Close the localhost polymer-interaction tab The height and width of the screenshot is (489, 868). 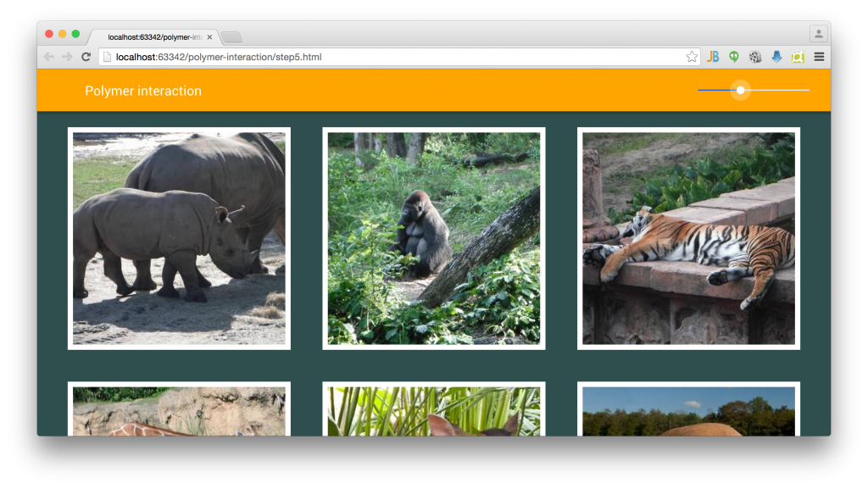(x=209, y=37)
